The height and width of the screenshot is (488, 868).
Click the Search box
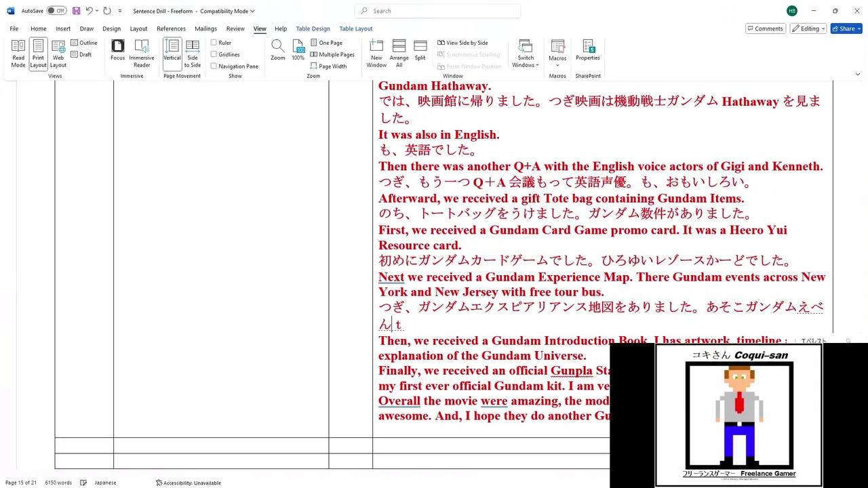437,11
